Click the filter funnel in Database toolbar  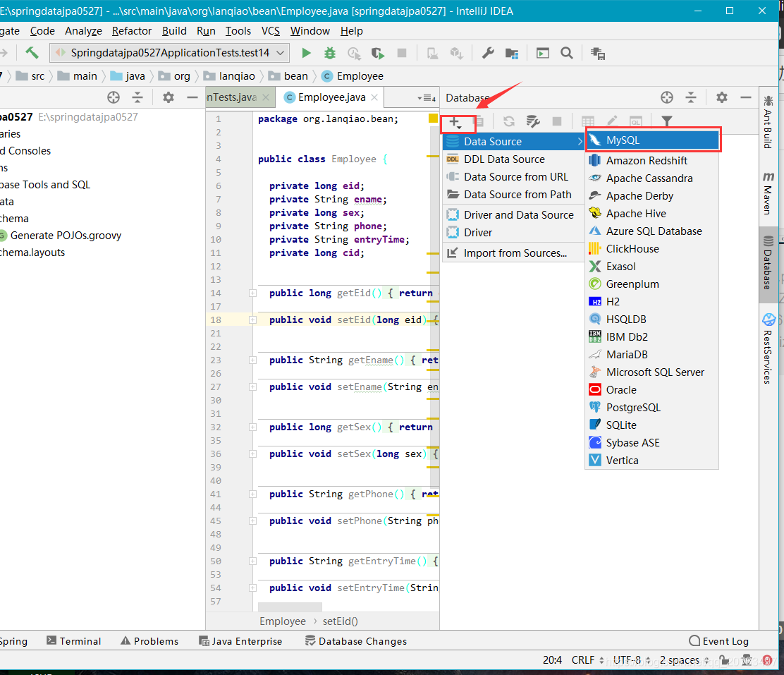point(666,121)
